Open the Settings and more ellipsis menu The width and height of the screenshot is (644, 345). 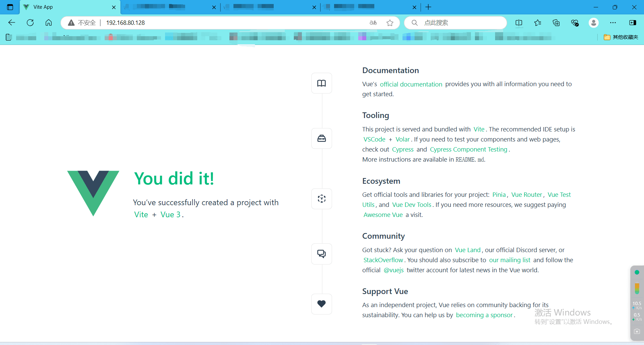[613, 23]
